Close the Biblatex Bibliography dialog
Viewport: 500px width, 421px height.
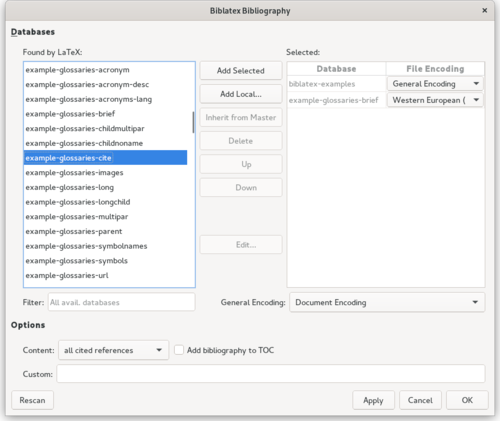pyautogui.click(x=484, y=11)
